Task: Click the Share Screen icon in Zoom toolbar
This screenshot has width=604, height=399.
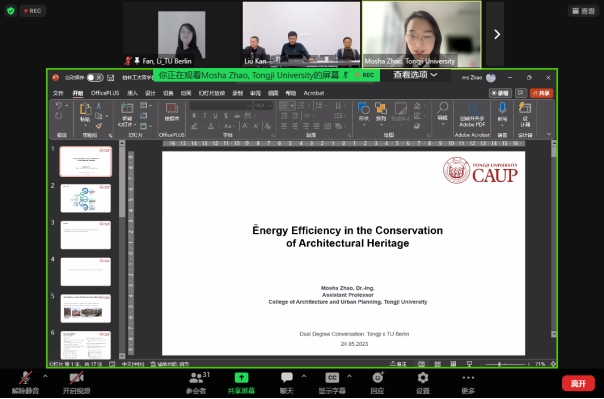Action: point(242,378)
